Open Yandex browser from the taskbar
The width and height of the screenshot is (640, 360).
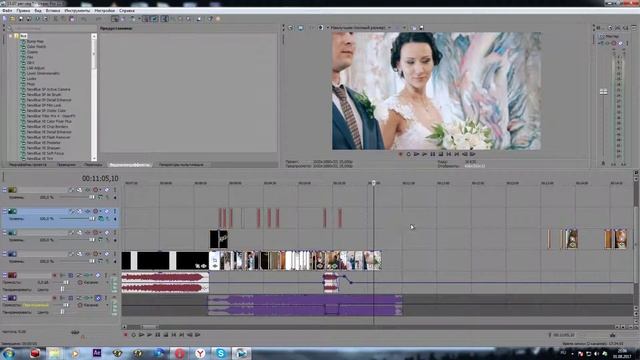pyautogui.click(x=200, y=353)
